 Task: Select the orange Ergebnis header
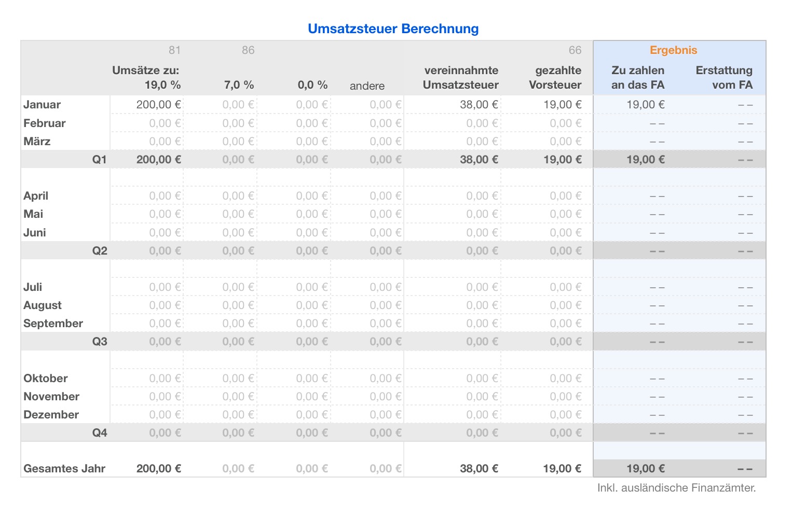673,50
